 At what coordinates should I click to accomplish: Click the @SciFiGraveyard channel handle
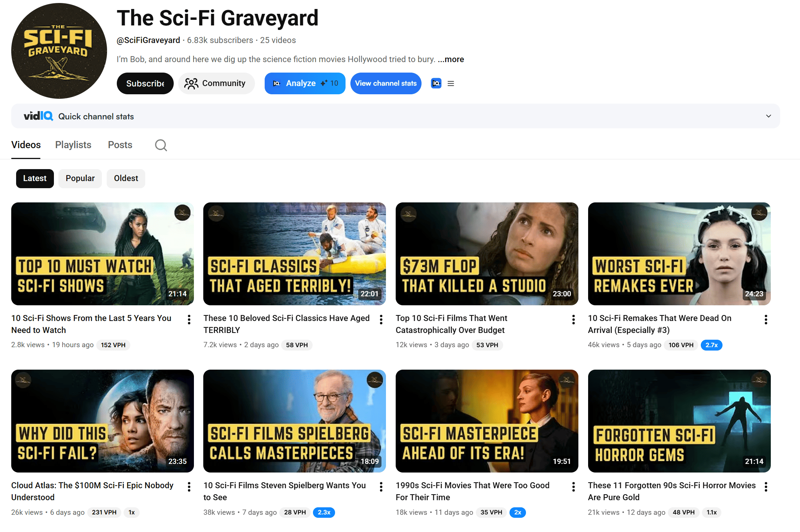pos(148,40)
